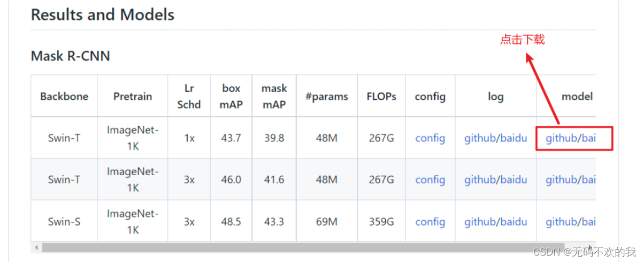Open baidu log link for Swin-T 3x
The width and height of the screenshot is (644, 262).
[x=513, y=179]
